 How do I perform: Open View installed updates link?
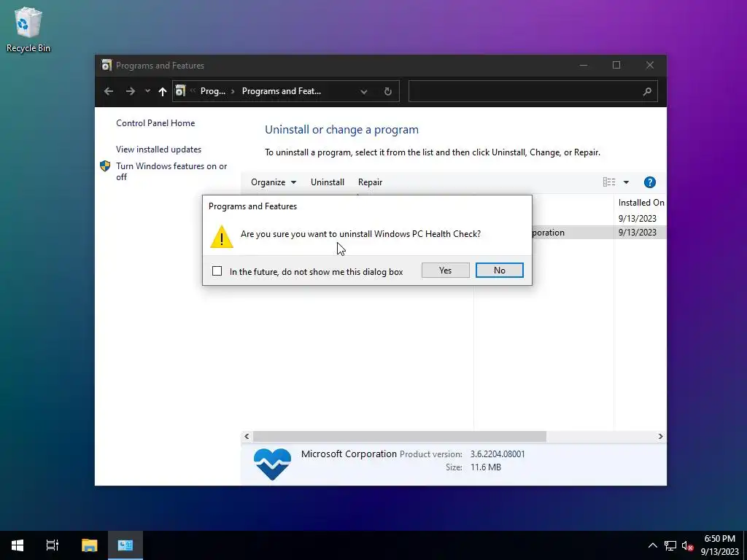tap(158, 149)
